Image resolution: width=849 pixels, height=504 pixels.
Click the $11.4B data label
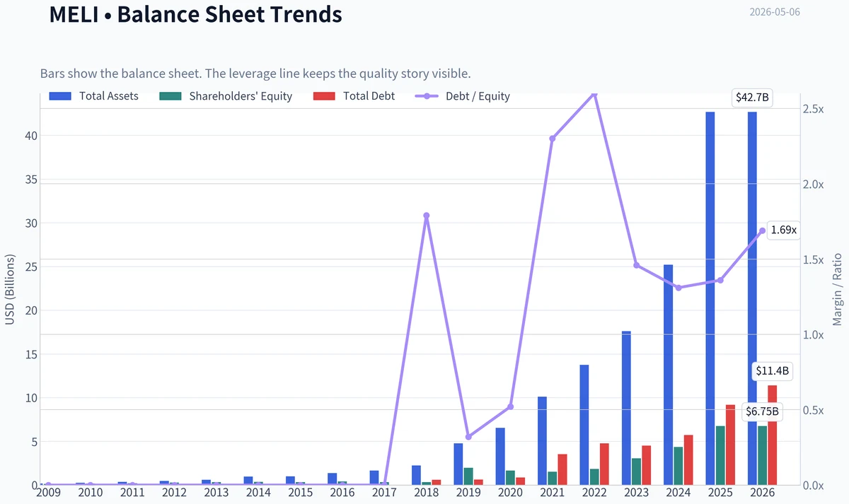(x=773, y=371)
